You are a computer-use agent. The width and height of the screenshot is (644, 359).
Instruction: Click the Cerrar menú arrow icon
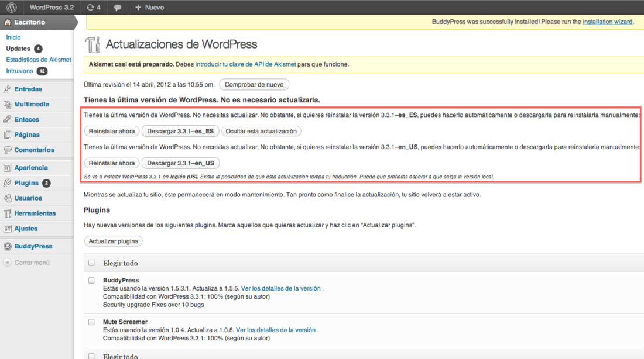point(8,262)
